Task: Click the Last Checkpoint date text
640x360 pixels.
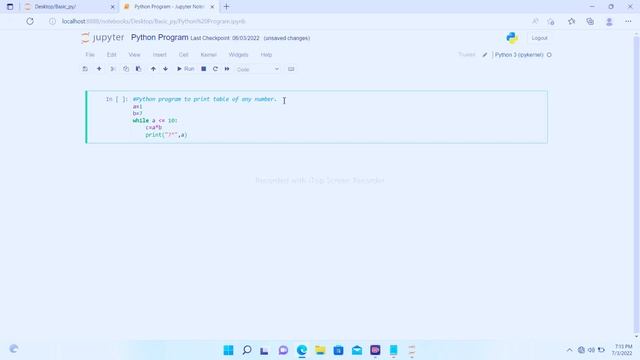Action: 225,38
